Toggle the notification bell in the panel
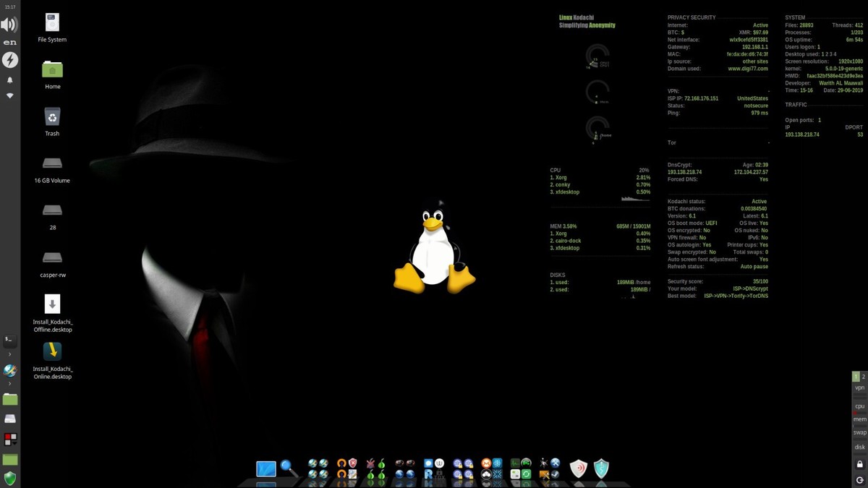 pyautogui.click(x=10, y=80)
